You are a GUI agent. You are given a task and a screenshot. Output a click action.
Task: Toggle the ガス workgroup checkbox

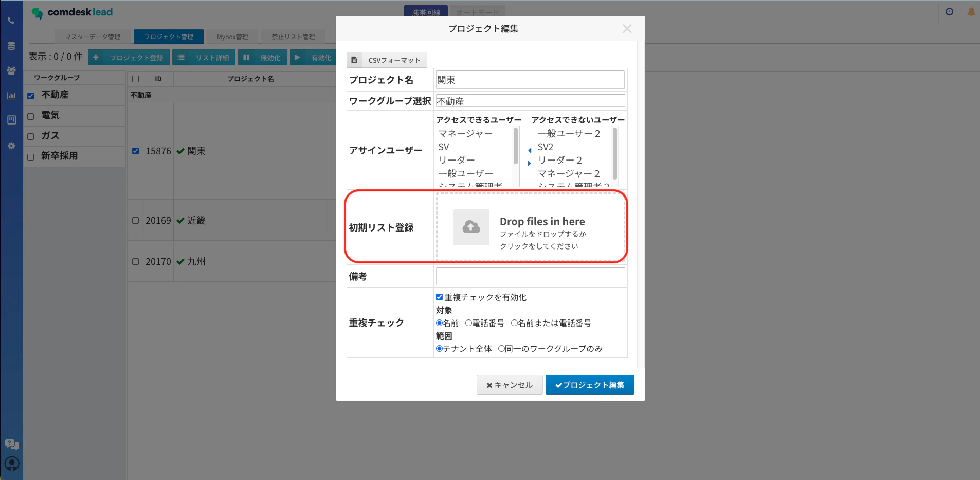pos(31,137)
